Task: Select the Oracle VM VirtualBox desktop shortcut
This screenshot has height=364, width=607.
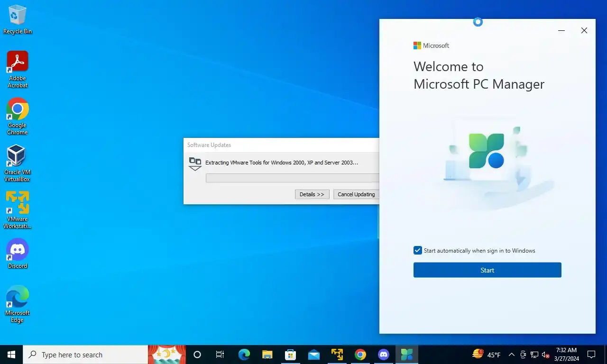Action: (18, 164)
